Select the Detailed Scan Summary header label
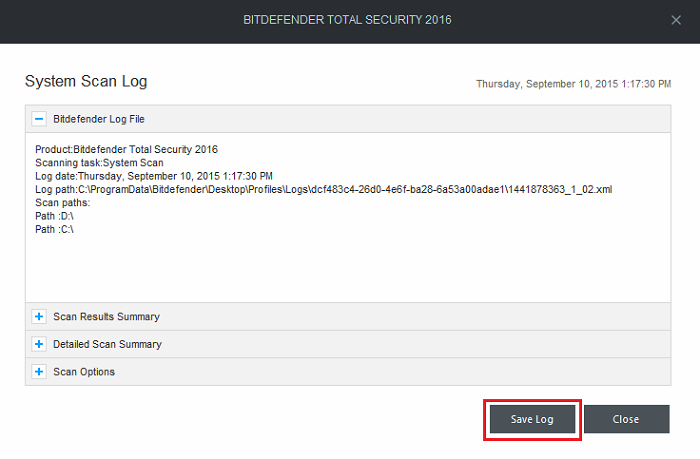The width and height of the screenshot is (700, 459). [x=107, y=344]
